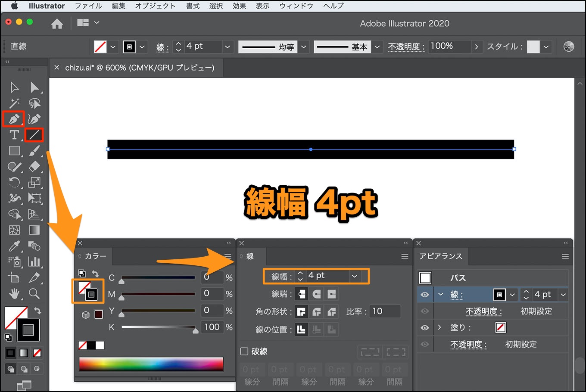Select the Type tool
The height and width of the screenshot is (392, 586).
(14, 135)
